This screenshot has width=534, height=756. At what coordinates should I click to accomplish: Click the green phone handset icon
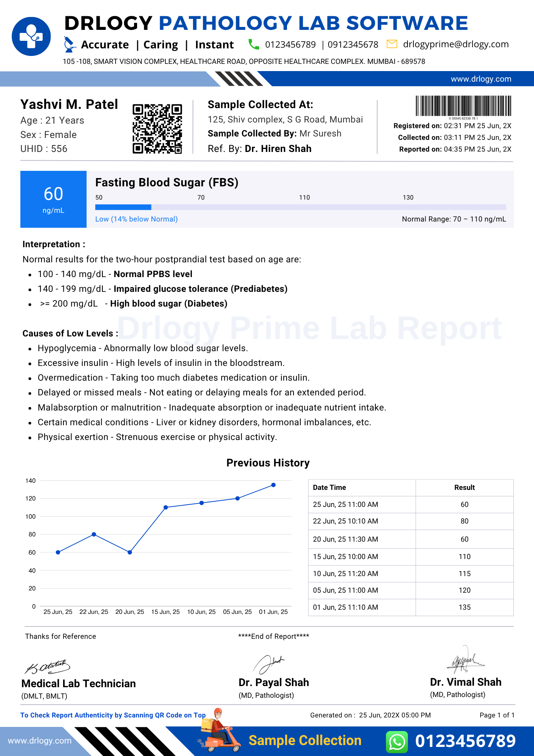tap(254, 44)
